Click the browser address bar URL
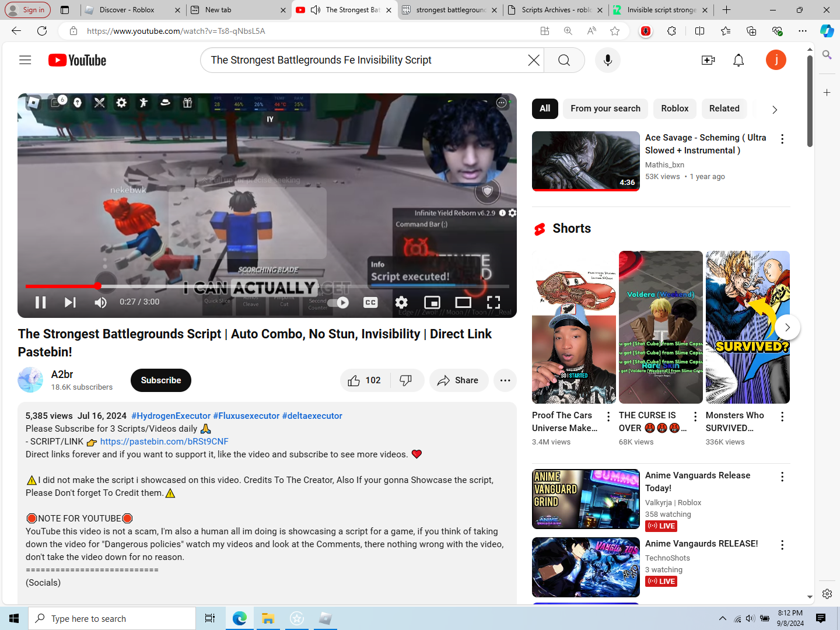Image resolution: width=840 pixels, height=630 pixels. tap(176, 31)
